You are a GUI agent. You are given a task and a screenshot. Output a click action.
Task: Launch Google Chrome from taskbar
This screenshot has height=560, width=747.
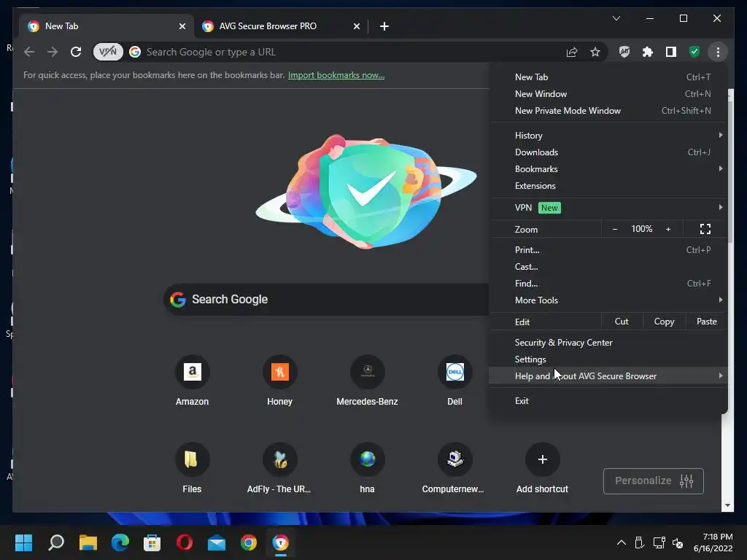pos(249,542)
